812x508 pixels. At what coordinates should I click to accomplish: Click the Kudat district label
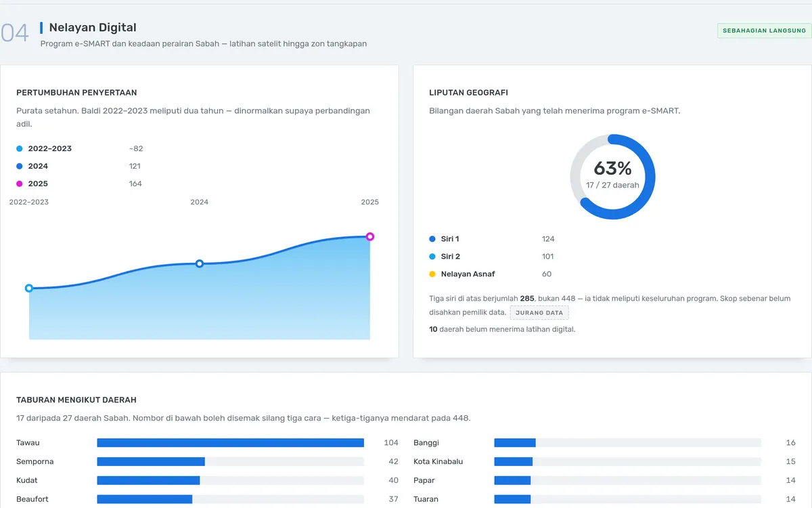[x=27, y=481]
